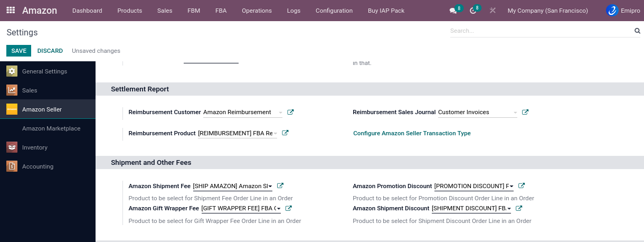The width and height of the screenshot is (644, 242).
Task: Open the discuss messages icon
Action: click(453, 11)
